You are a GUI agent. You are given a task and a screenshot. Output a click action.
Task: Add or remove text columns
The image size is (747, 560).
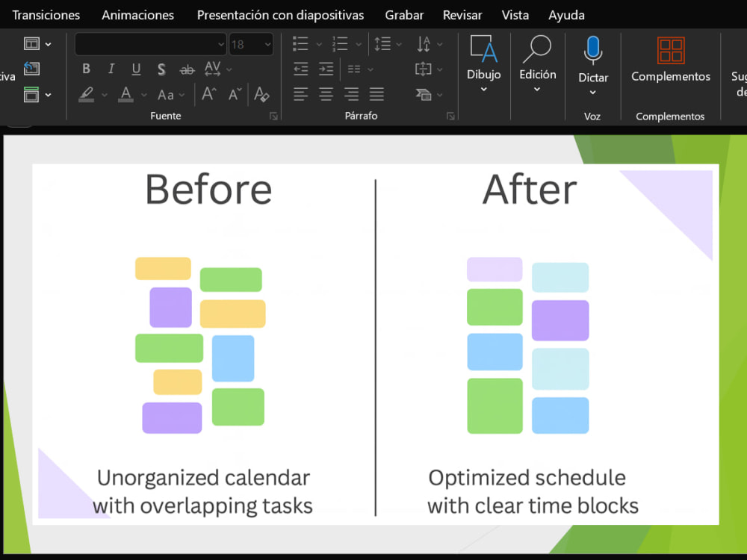(354, 69)
